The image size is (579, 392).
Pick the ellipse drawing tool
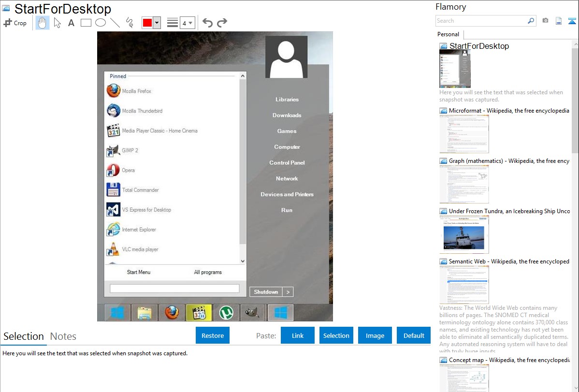(x=101, y=23)
